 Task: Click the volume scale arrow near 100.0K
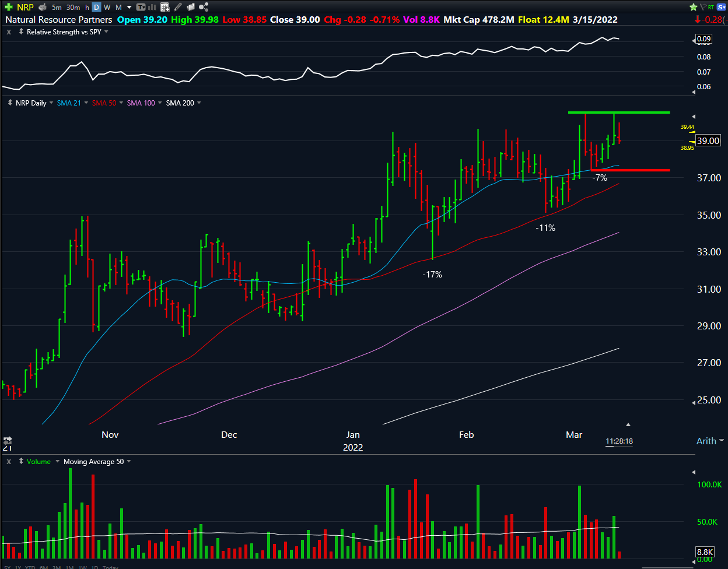click(x=694, y=472)
